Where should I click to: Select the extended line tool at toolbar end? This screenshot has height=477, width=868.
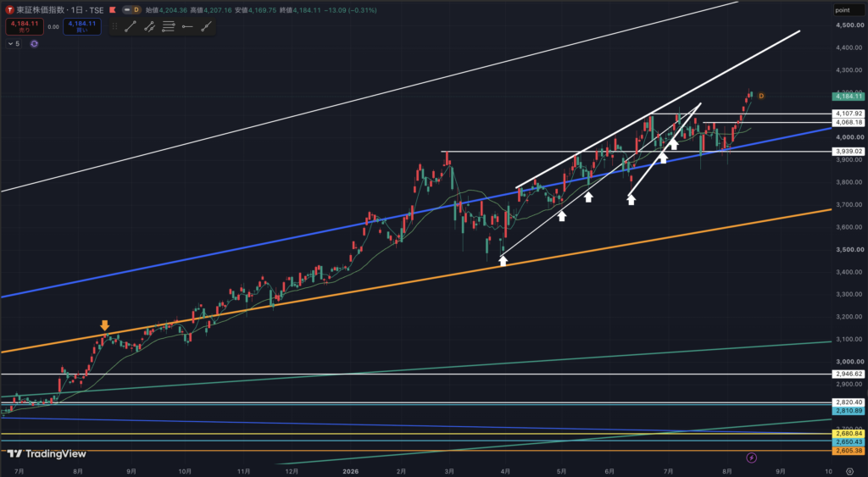point(206,26)
